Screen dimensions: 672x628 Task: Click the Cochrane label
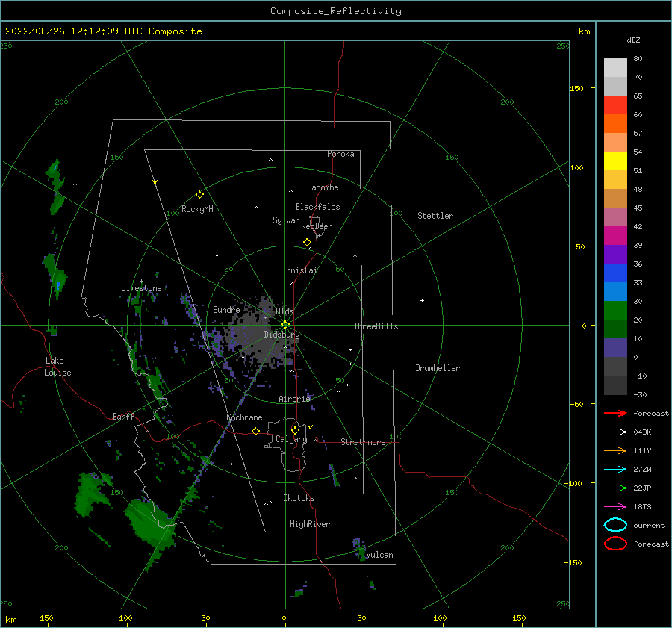click(x=244, y=417)
